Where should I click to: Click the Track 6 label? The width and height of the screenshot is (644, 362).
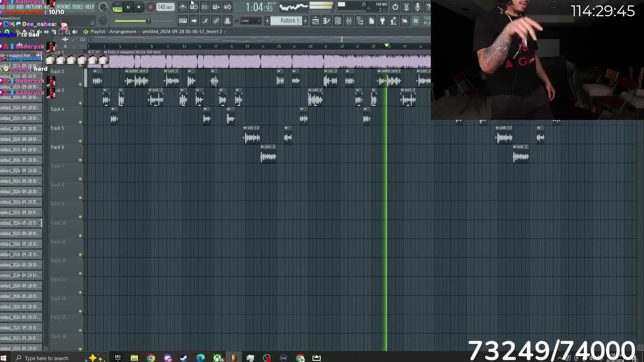coord(57,147)
